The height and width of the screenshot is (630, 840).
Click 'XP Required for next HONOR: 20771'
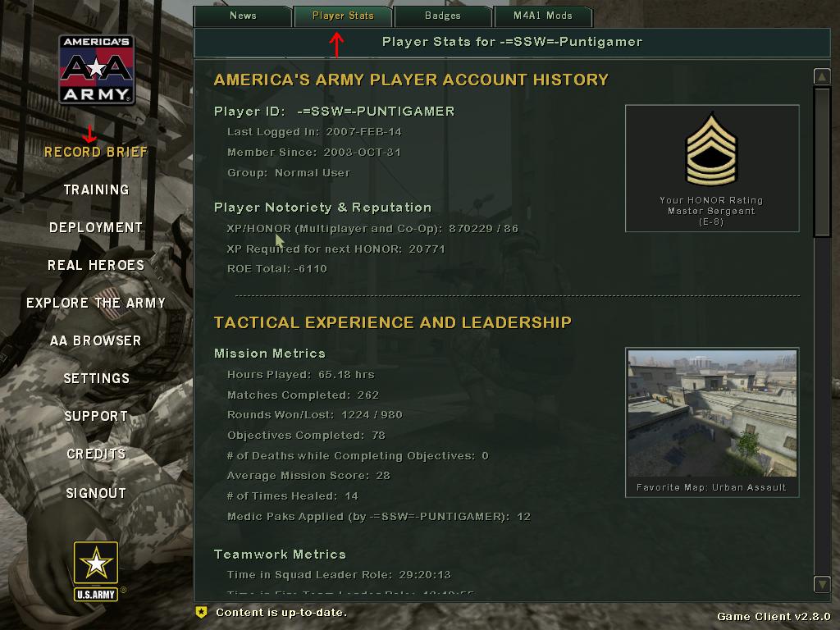(336, 249)
